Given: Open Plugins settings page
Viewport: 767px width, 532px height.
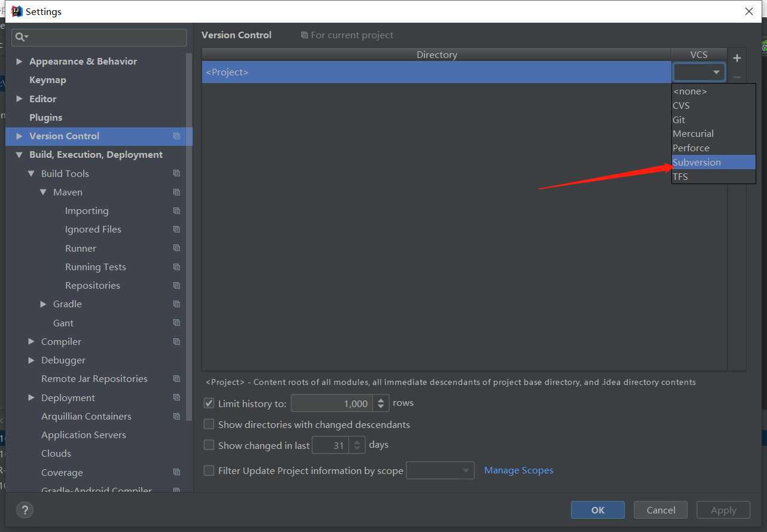Looking at the screenshot, I should pyautogui.click(x=46, y=117).
